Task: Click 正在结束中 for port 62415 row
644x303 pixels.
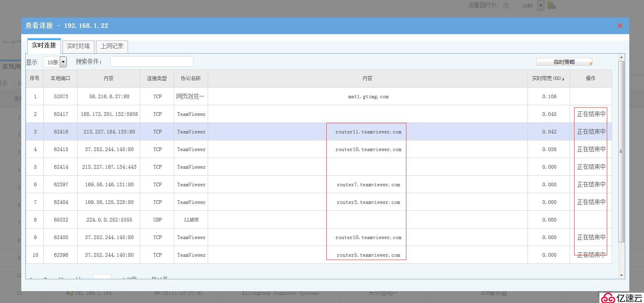Action: pos(591,149)
